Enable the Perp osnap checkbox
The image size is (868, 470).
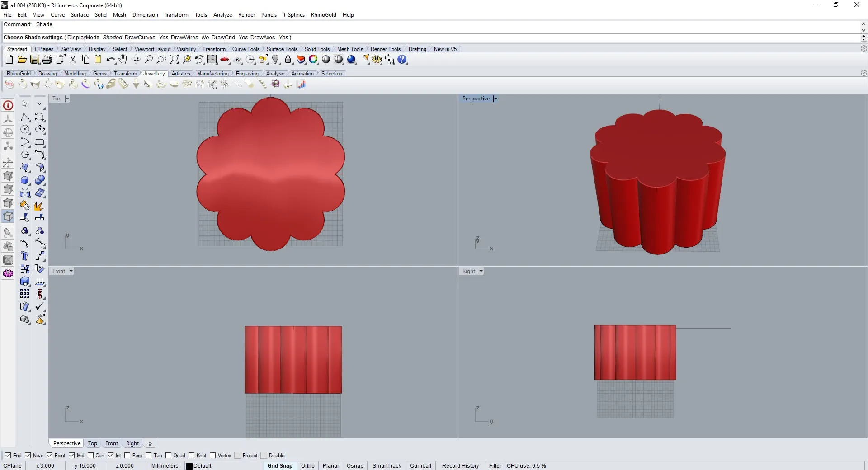point(127,456)
